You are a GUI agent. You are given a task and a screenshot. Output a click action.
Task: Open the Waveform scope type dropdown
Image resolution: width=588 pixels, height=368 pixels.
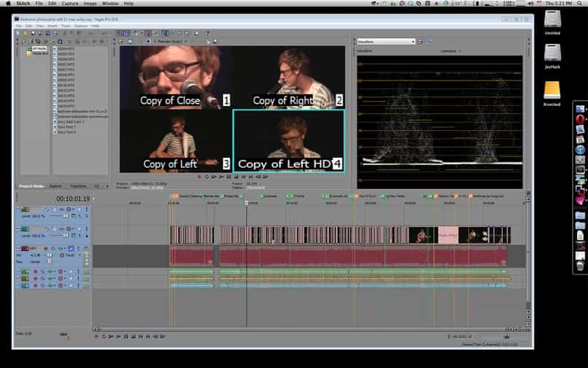(386, 42)
